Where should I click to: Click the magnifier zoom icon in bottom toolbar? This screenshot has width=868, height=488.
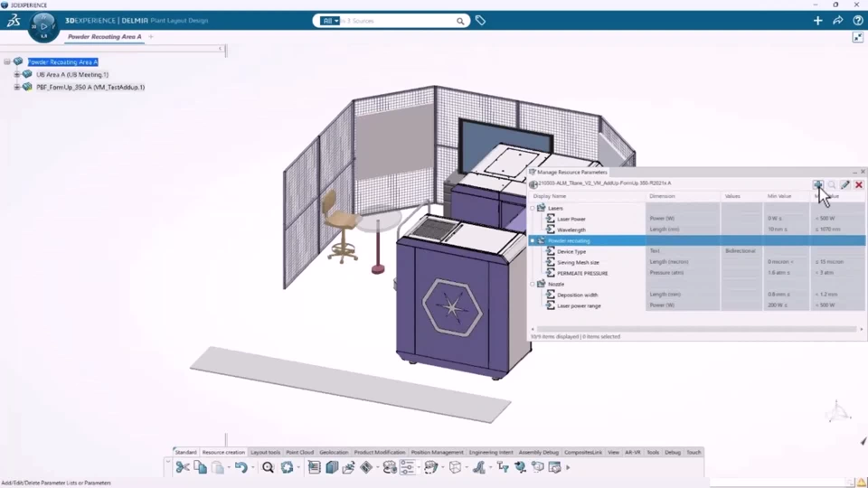click(x=268, y=467)
